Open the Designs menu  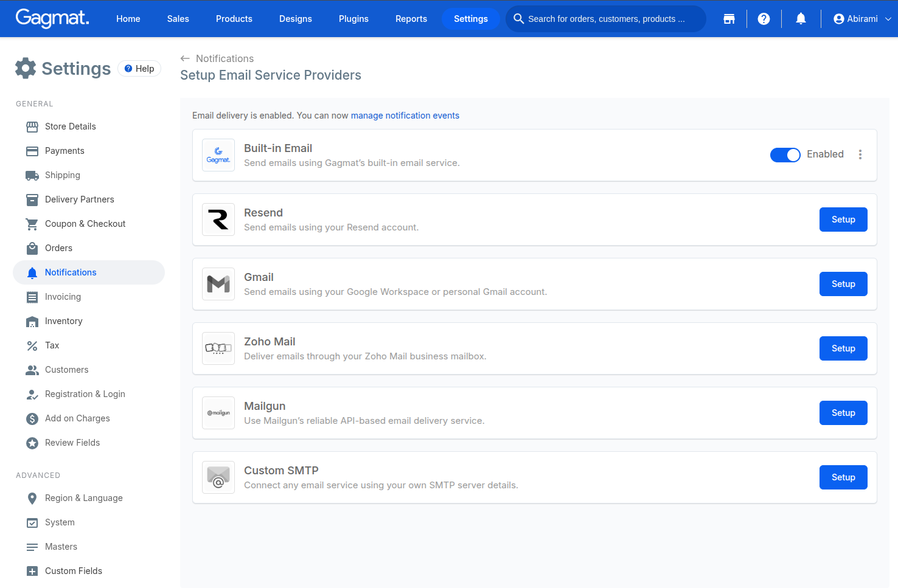point(296,19)
